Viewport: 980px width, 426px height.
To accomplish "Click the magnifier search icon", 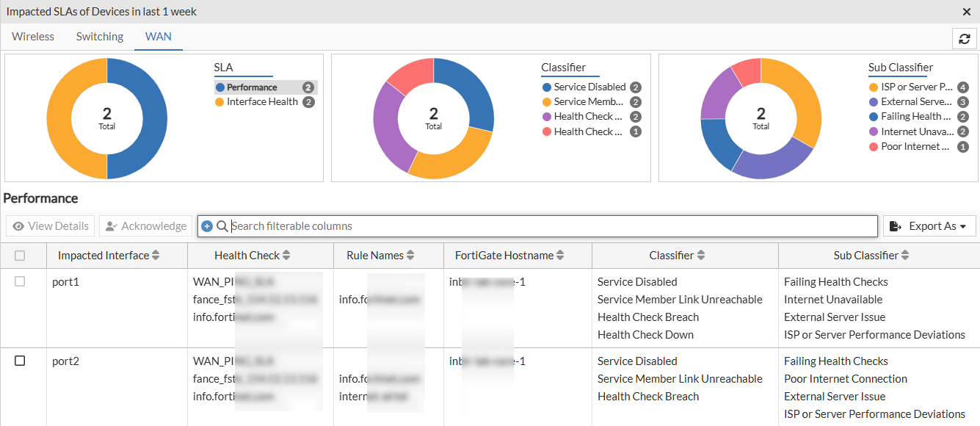I will pyautogui.click(x=222, y=226).
